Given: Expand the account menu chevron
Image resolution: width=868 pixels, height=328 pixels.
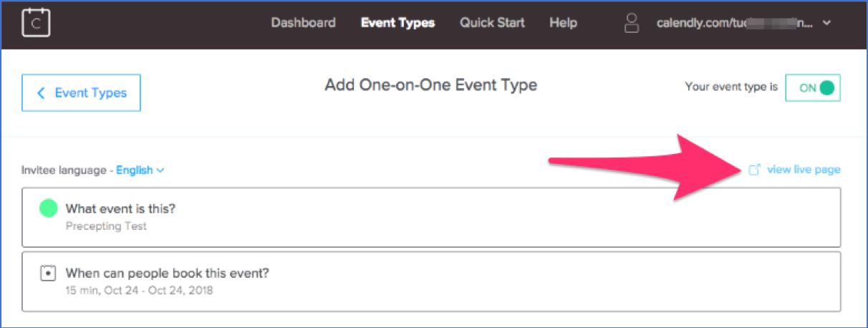Looking at the screenshot, I should pos(827,23).
